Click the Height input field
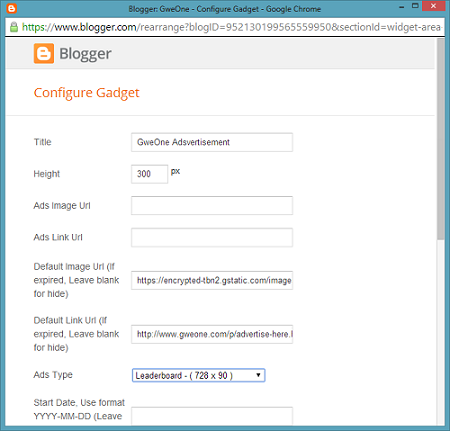Screen dimensions: 450x431 coord(149,174)
